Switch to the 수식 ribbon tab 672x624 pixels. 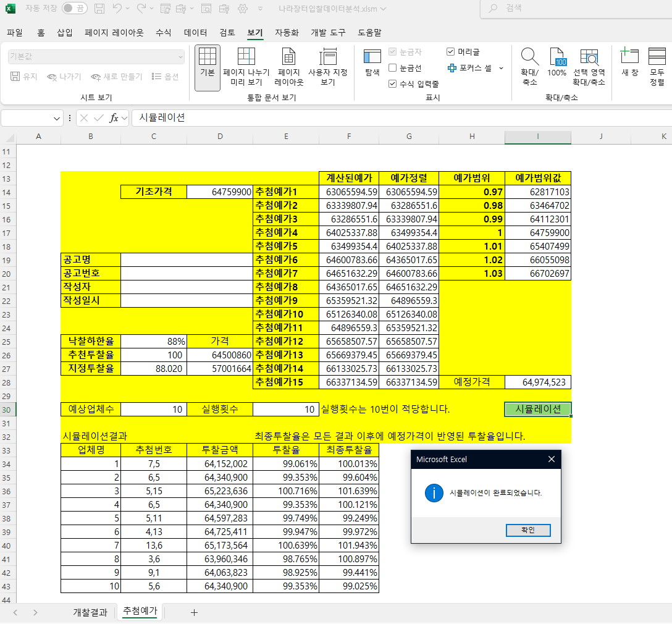pos(163,33)
